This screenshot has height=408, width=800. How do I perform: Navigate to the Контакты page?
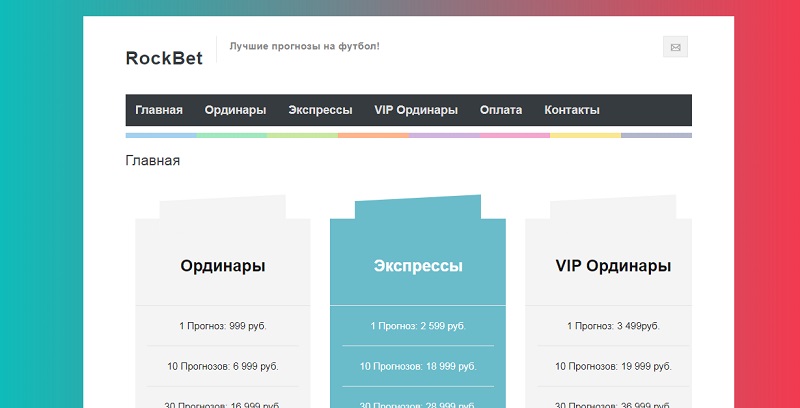click(572, 110)
